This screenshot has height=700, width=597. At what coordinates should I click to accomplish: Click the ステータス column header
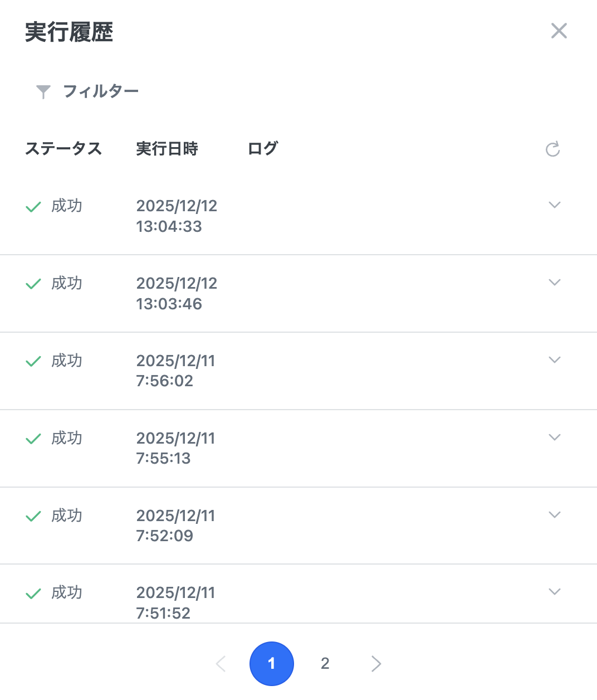63,149
